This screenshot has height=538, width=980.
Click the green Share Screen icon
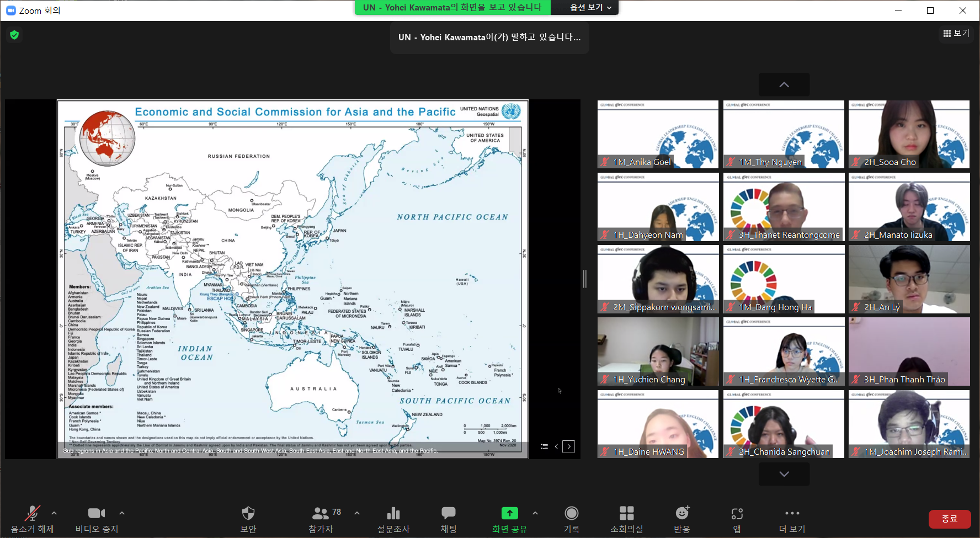(509, 513)
